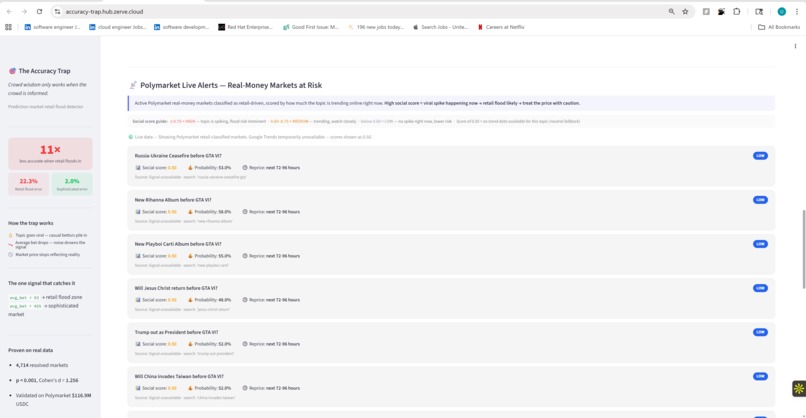806x418 pixels.
Task: Open the 'cloud engineer Jobs...' bookmark
Action: (117, 27)
